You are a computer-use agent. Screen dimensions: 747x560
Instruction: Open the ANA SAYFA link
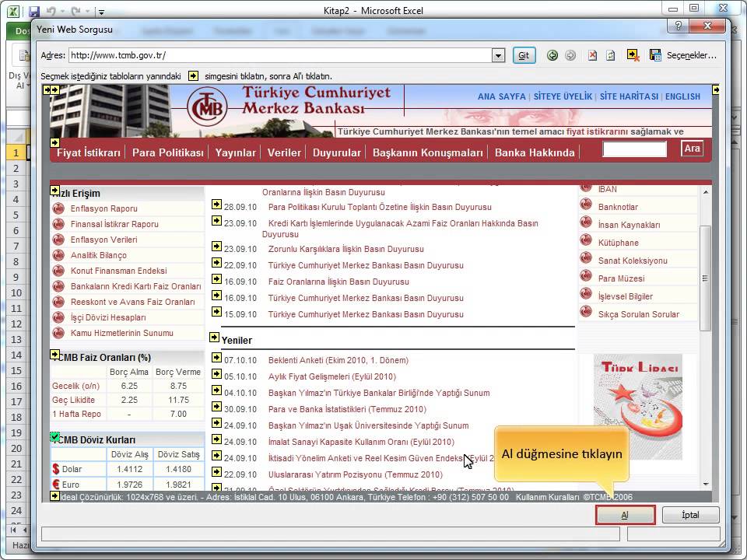click(x=502, y=96)
